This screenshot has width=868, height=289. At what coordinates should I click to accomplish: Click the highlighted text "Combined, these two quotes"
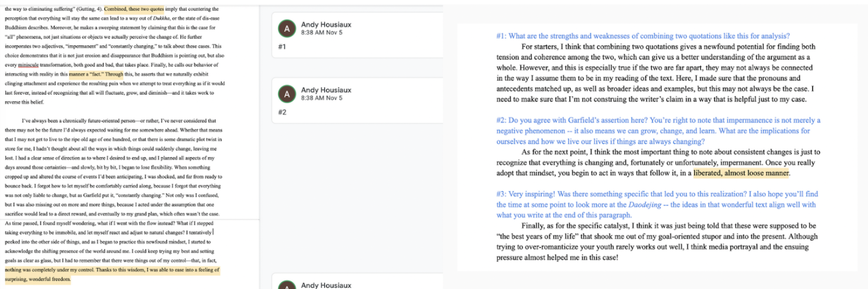(134, 9)
